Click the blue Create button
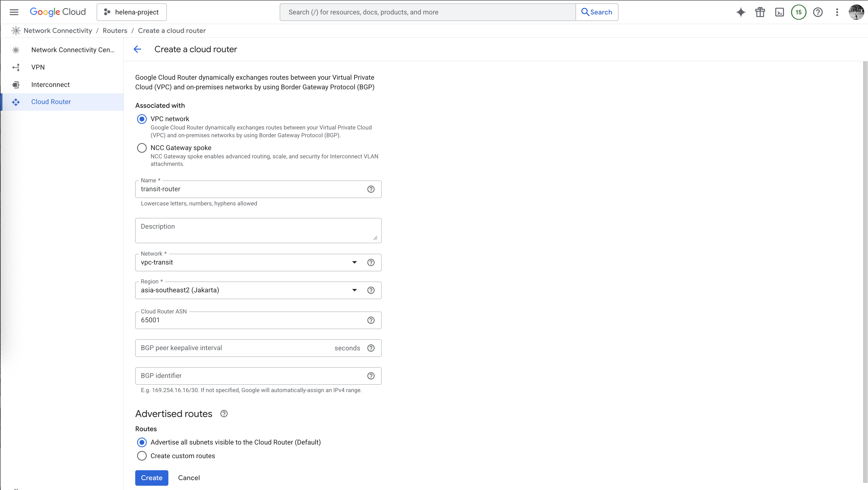Screen dimensions: 868x490 tap(151, 477)
